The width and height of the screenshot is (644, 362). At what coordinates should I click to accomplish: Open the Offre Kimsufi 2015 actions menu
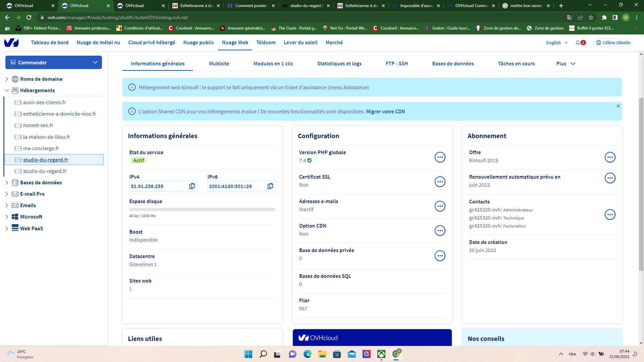click(610, 157)
